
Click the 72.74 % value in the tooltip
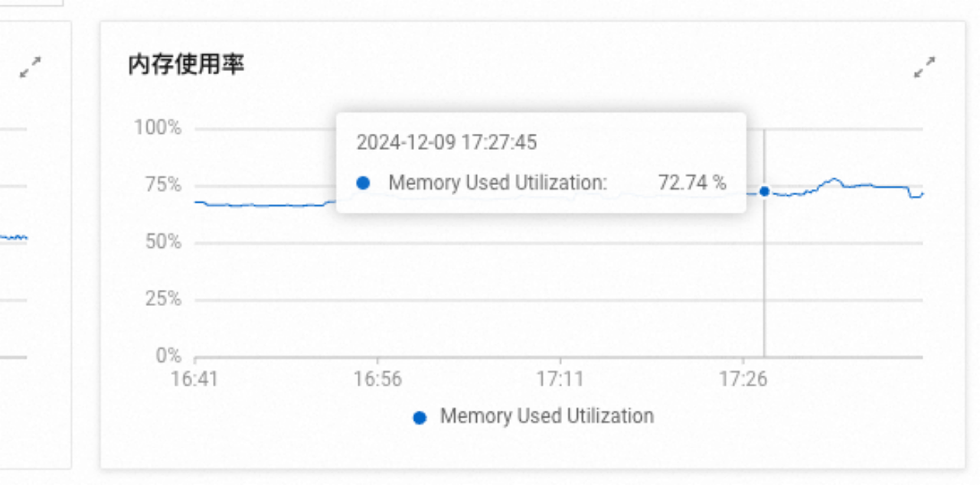coord(692,183)
